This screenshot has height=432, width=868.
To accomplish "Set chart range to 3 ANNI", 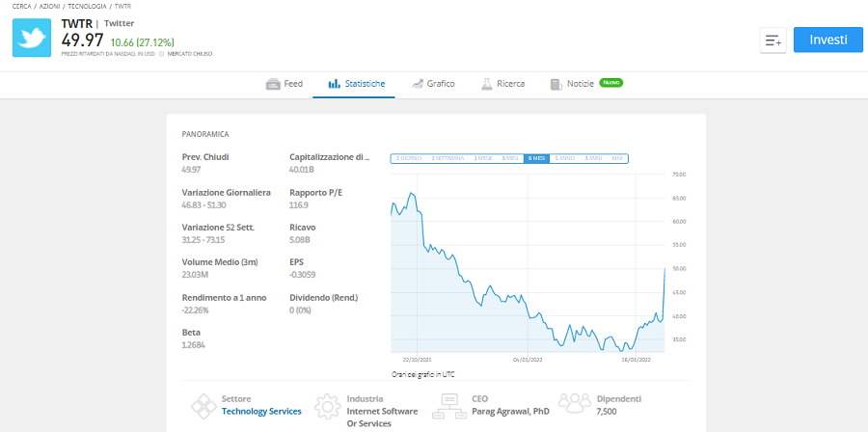I will [x=593, y=158].
